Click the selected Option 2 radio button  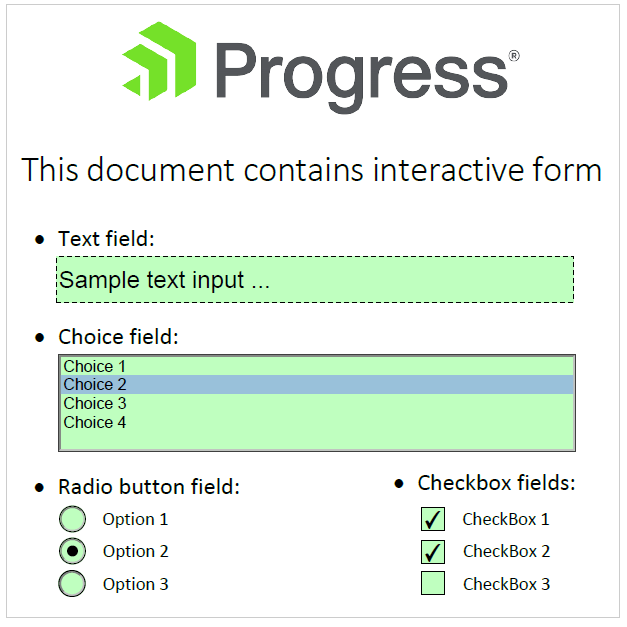tap(72, 551)
